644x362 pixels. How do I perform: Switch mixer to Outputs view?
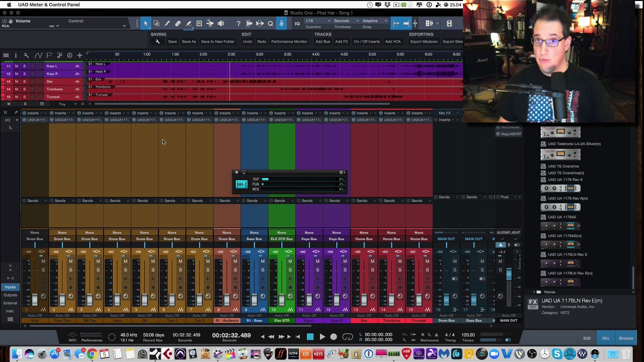[x=10, y=295]
